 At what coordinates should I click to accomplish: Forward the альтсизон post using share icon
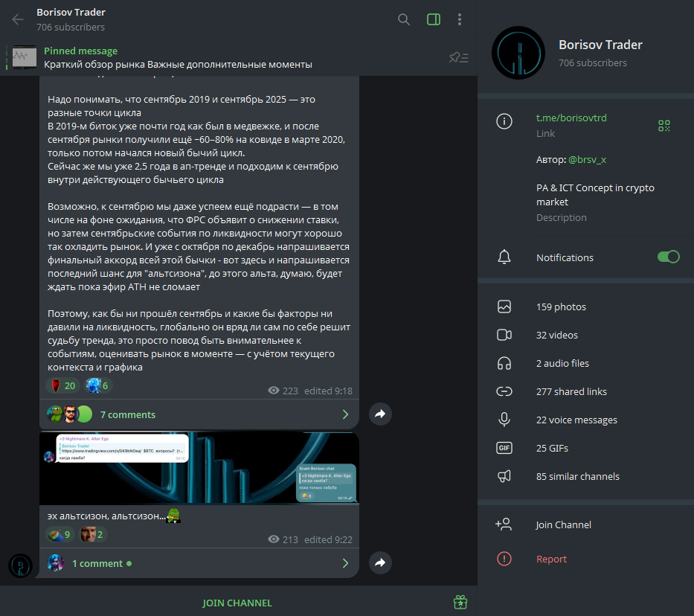(380, 563)
